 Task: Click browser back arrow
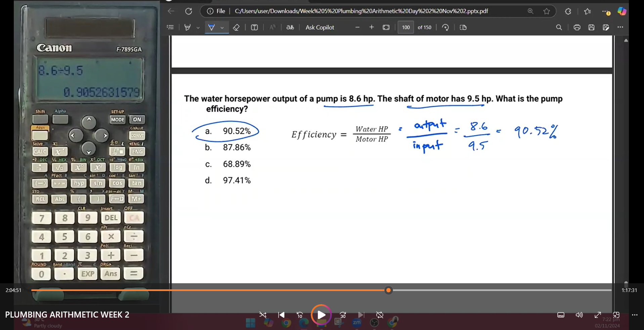[171, 11]
